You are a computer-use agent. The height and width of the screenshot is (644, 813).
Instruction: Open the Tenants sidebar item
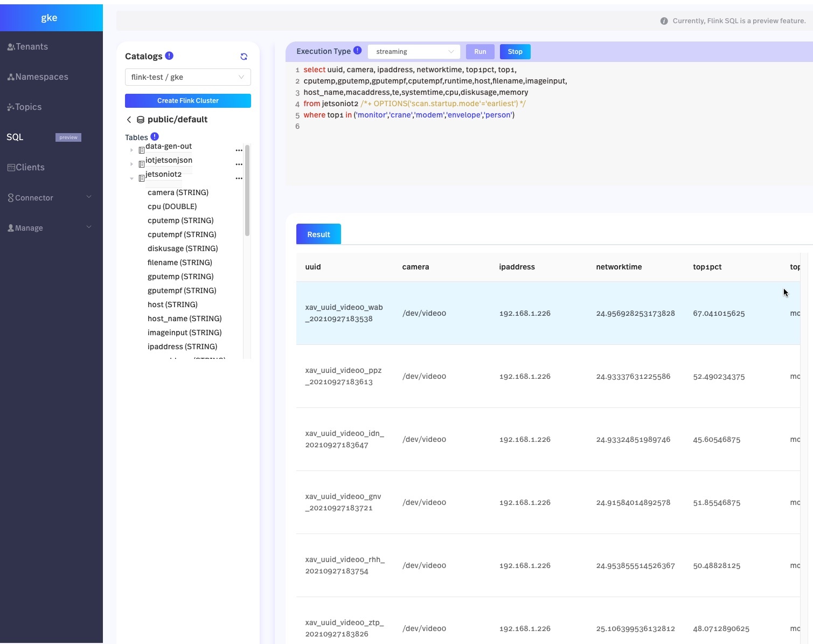point(31,47)
